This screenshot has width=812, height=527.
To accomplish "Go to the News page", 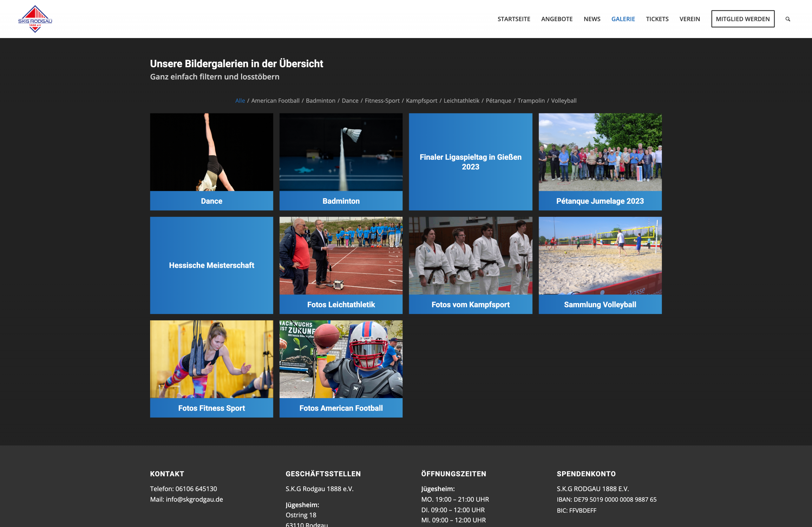I will 592,19.
